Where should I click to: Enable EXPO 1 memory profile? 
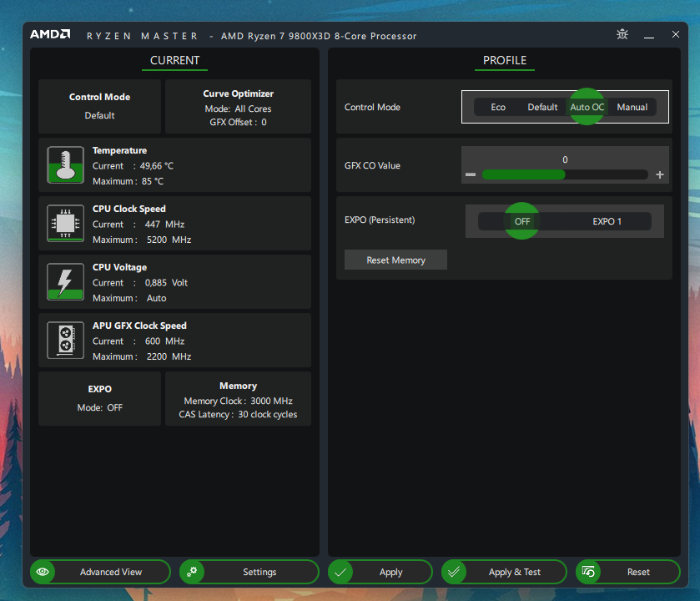[607, 221]
